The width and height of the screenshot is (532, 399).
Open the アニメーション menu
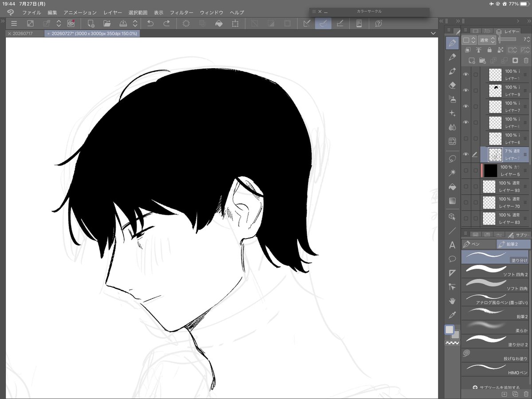[x=80, y=12]
